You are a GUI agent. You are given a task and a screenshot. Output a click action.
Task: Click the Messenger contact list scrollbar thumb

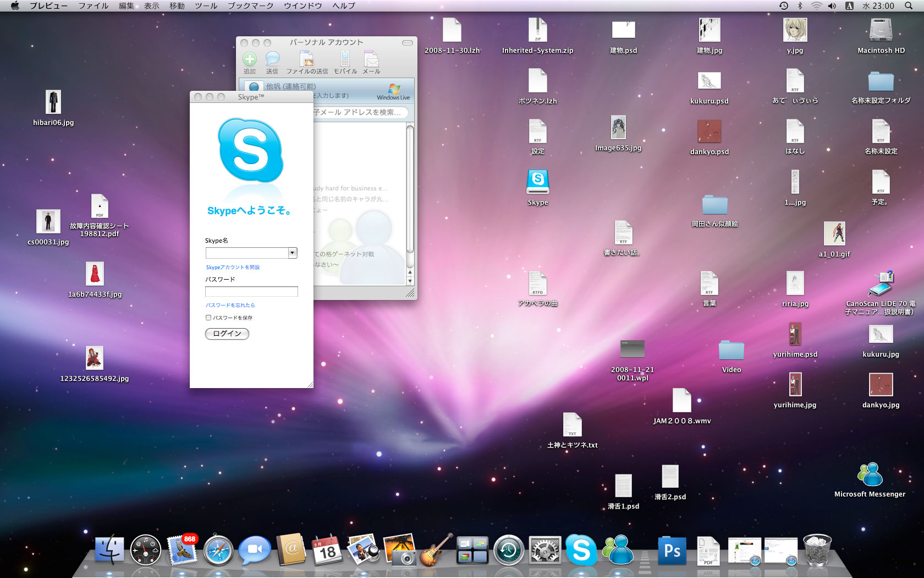point(410,189)
